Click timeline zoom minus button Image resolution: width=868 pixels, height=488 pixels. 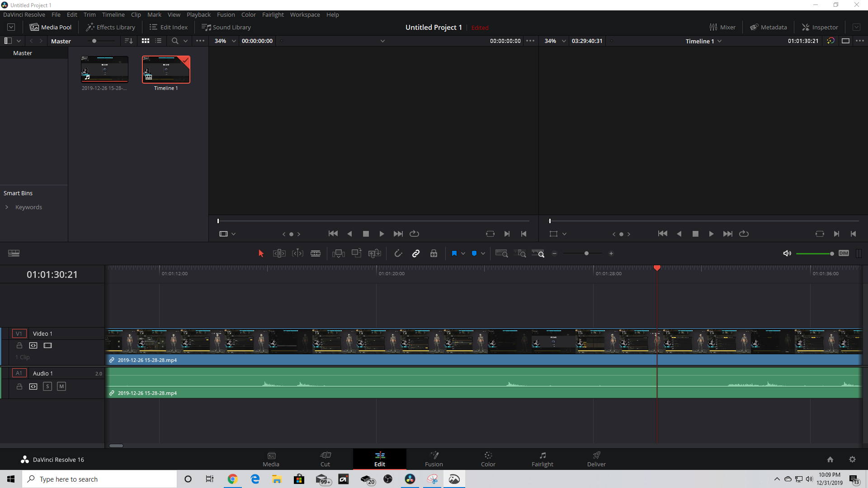(554, 253)
